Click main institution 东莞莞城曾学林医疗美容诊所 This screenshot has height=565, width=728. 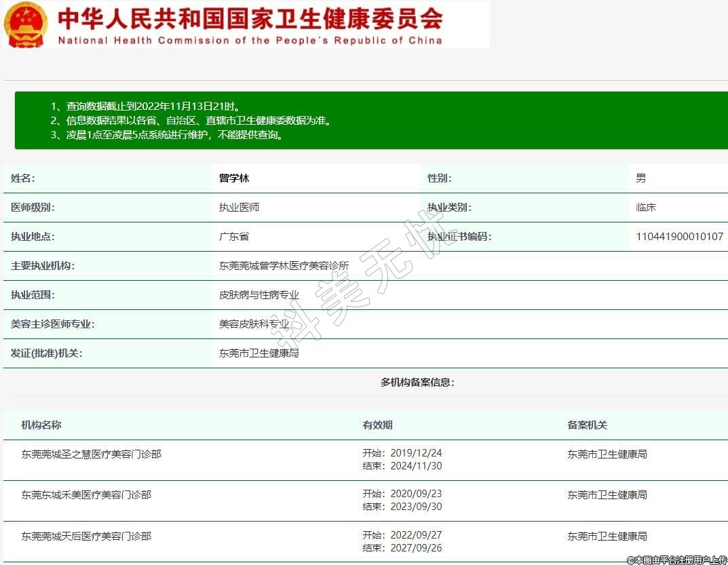(x=284, y=266)
